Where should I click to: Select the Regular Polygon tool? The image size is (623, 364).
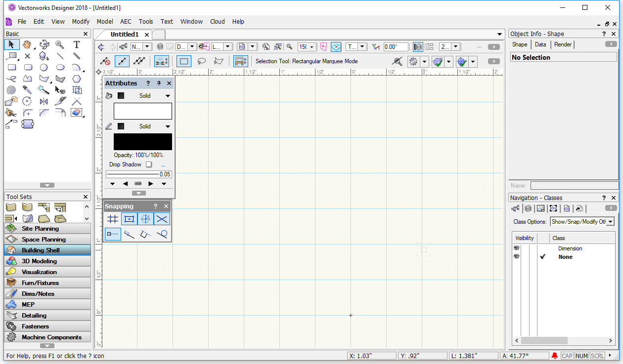coord(76,79)
